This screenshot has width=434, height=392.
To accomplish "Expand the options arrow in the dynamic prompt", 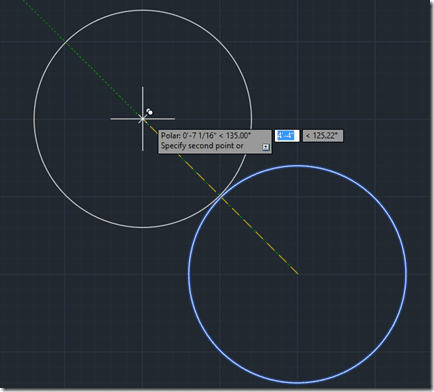I will coord(266,147).
